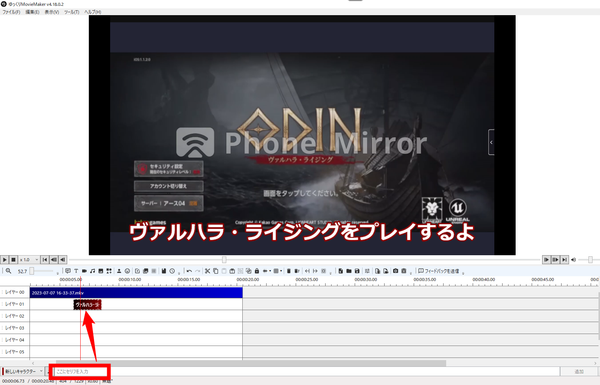
Task: Open the 新しいキャラクター character dropdown
Action: pyautogui.click(x=23, y=372)
